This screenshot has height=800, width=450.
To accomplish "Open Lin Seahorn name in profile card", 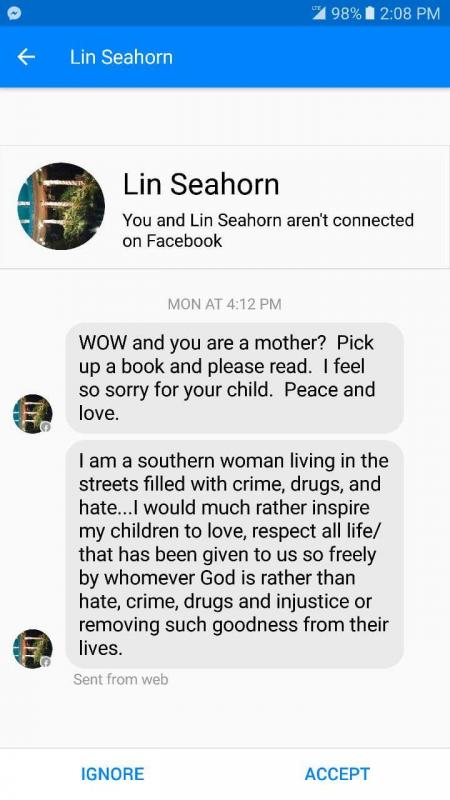I will [201, 184].
